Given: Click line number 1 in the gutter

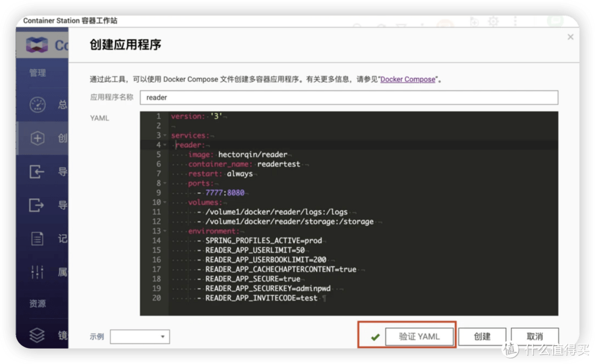Looking at the screenshot, I should pyautogui.click(x=159, y=116).
